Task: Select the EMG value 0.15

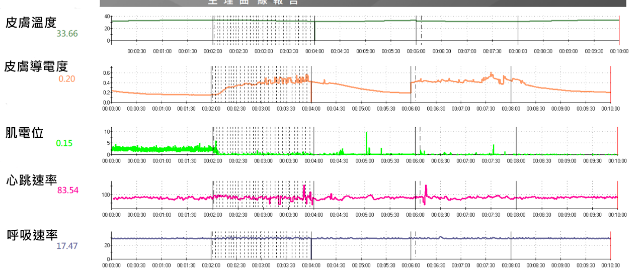Action: tap(64, 143)
